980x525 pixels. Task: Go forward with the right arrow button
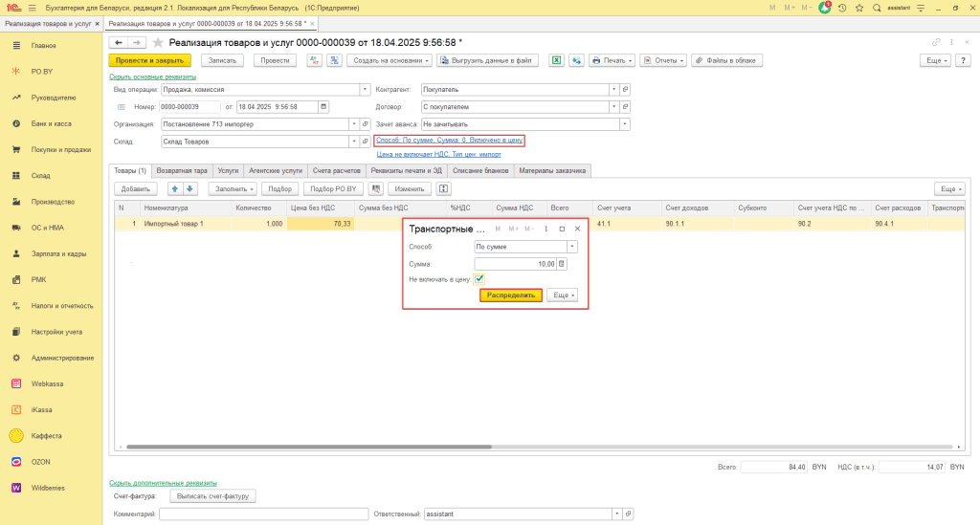point(136,42)
